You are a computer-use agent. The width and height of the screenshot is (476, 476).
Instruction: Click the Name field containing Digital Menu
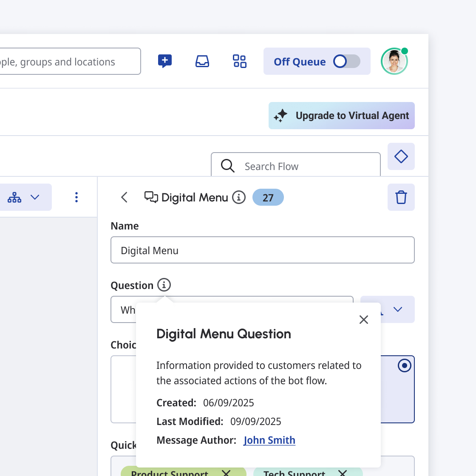[x=262, y=250]
